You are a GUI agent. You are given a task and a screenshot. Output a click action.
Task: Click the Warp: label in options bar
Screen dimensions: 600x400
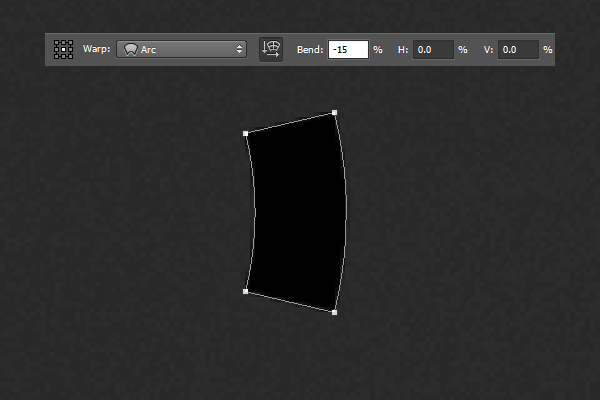97,49
